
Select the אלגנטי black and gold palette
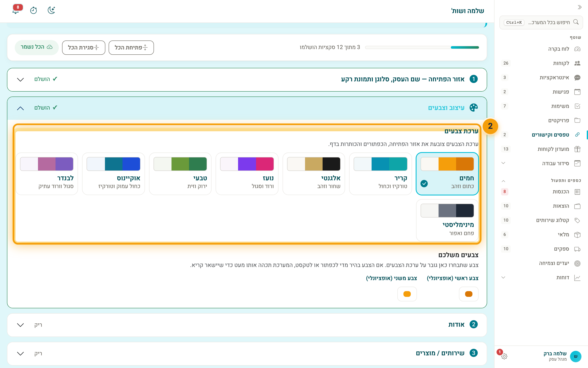click(314, 174)
